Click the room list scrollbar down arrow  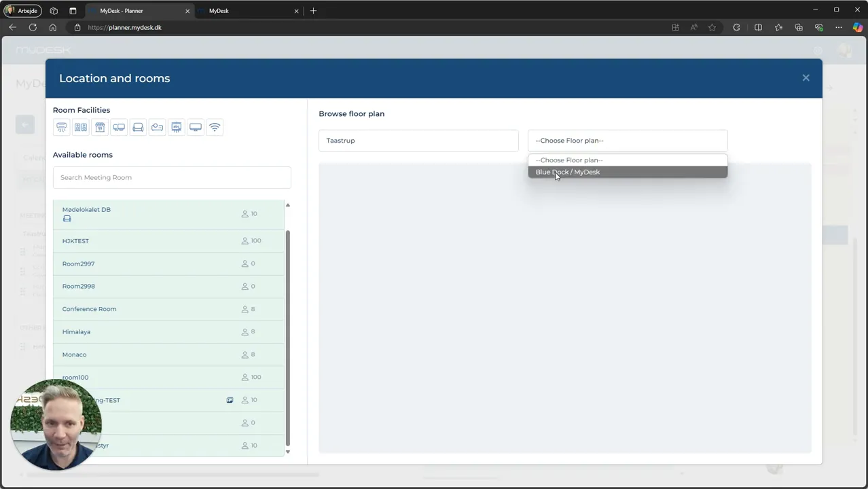click(287, 452)
